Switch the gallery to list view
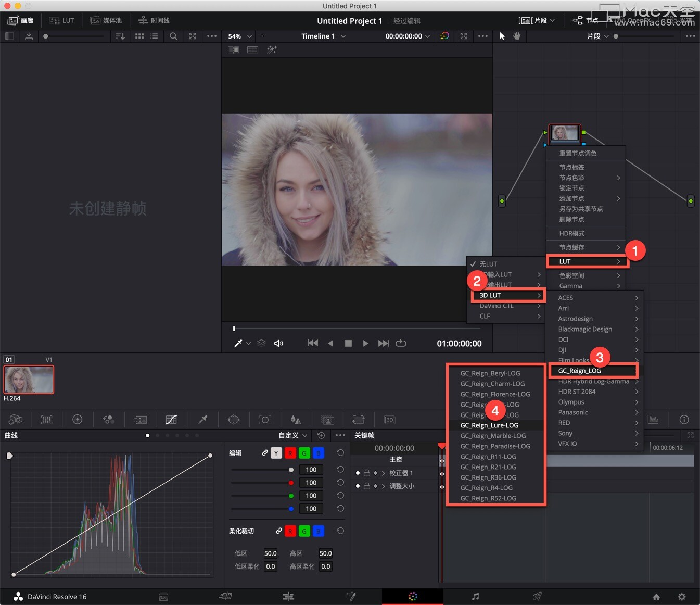The width and height of the screenshot is (700, 605). (x=154, y=36)
